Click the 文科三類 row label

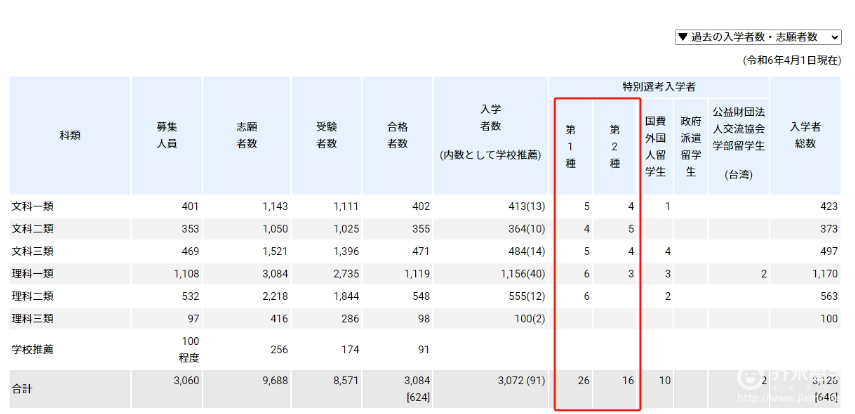pos(32,251)
